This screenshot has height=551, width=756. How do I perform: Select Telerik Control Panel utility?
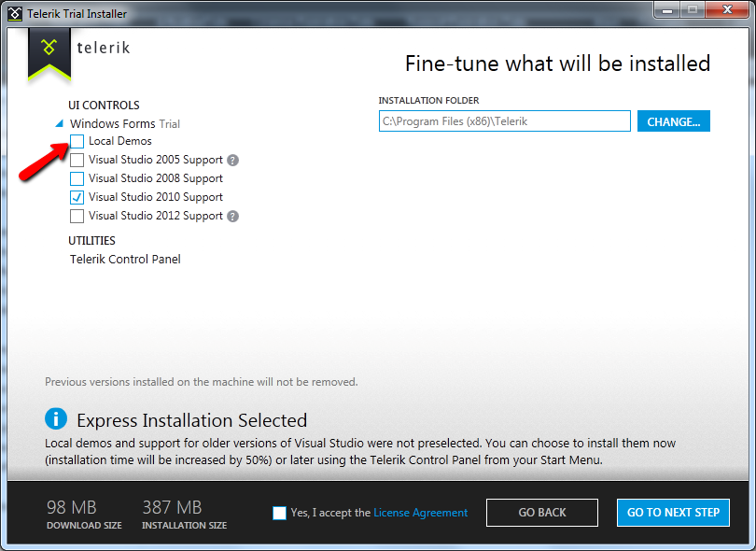[125, 259]
